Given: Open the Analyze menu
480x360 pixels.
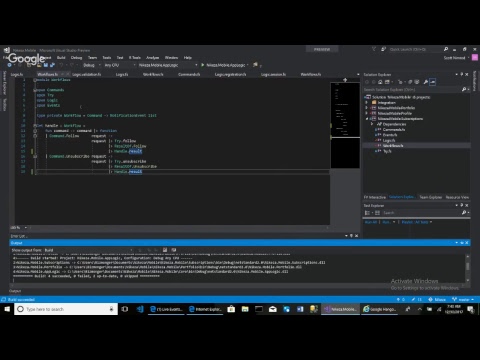Looking at the screenshot, I should click(x=153, y=58).
